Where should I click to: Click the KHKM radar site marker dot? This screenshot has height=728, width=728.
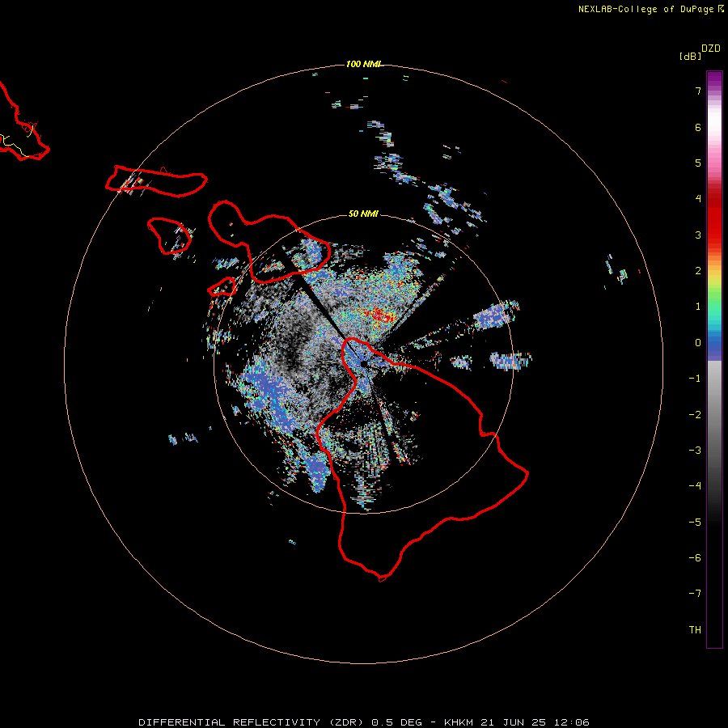tap(363, 364)
